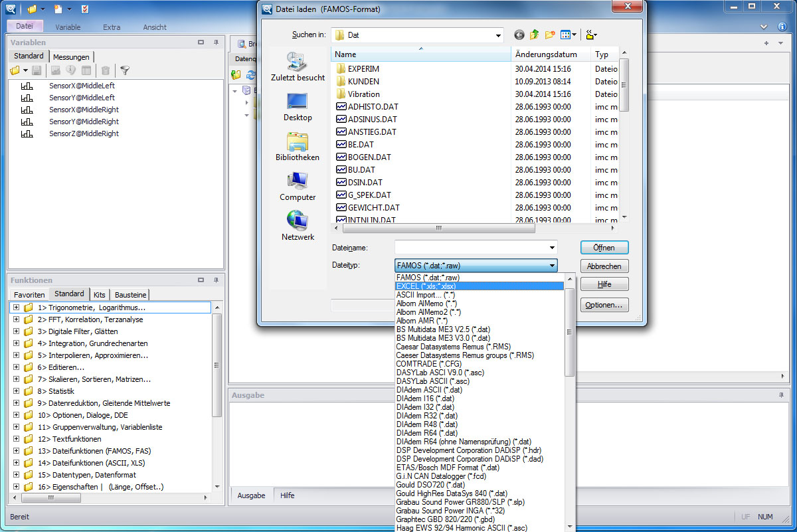The width and height of the screenshot is (797, 532).
Task: Click the back arrow icon in the file dialog
Action: (x=519, y=35)
